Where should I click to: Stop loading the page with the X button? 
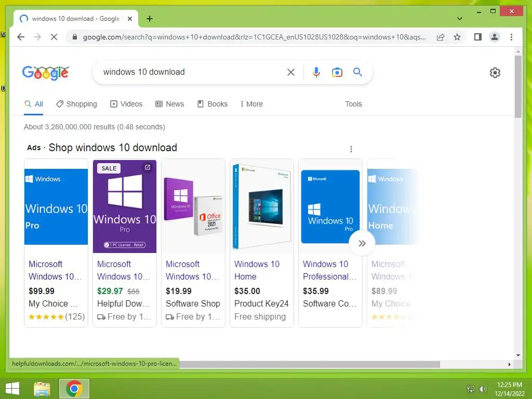54,37
